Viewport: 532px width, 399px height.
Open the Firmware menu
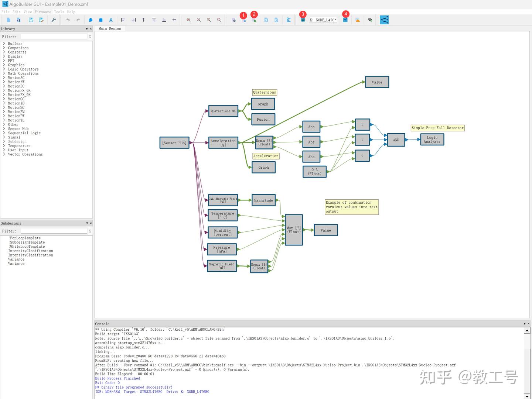43,12
